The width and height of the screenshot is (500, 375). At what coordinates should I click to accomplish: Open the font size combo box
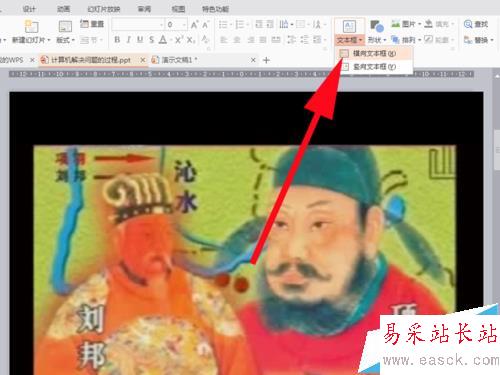tap(177, 25)
